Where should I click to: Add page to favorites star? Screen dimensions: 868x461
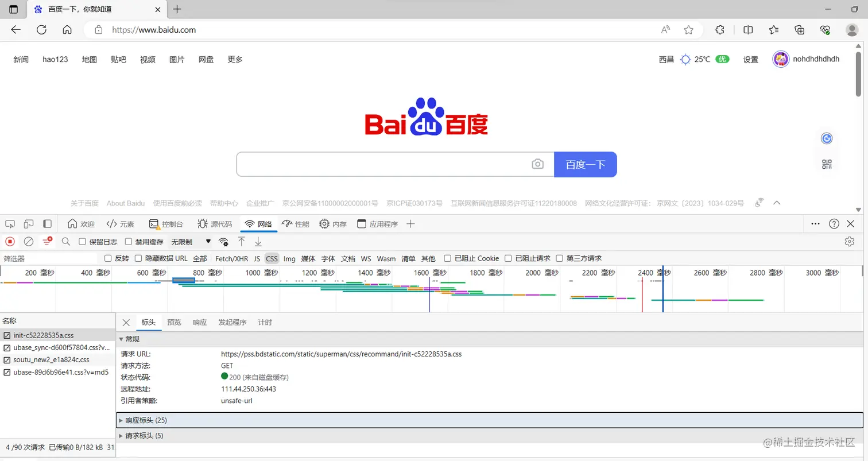[689, 30]
